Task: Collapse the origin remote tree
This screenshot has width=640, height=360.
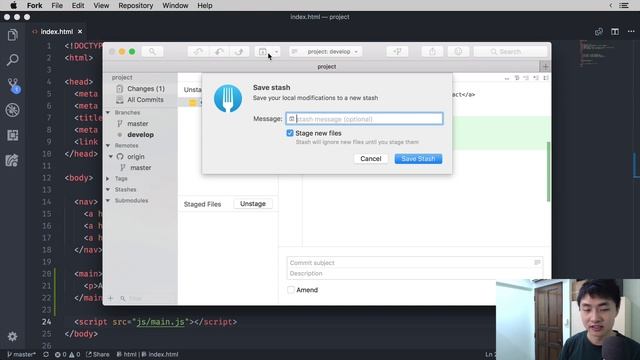Action: [x=111, y=156]
